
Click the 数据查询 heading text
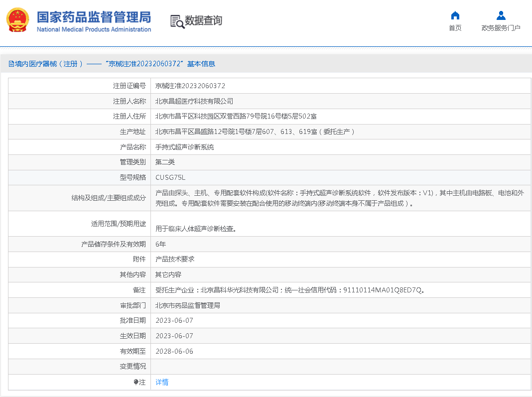point(203,20)
